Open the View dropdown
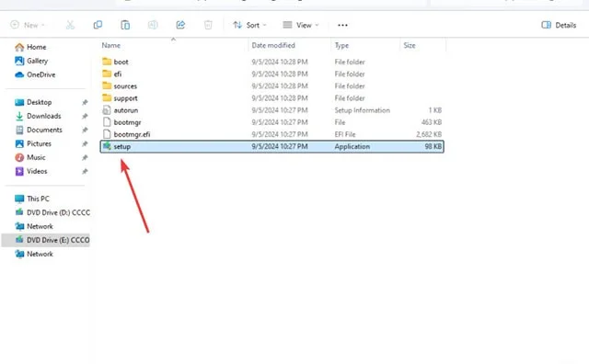This screenshot has width=589, height=364. tap(301, 25)
